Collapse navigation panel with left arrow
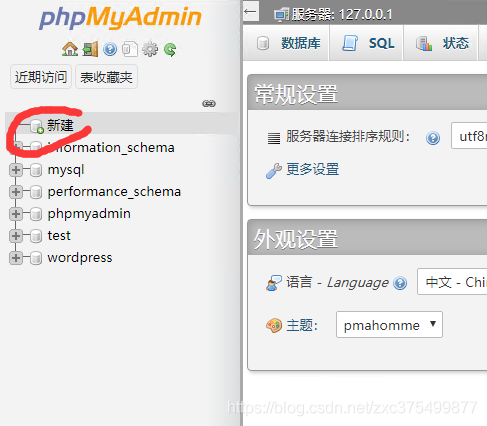The image size is (487, 426). point(251,12)
